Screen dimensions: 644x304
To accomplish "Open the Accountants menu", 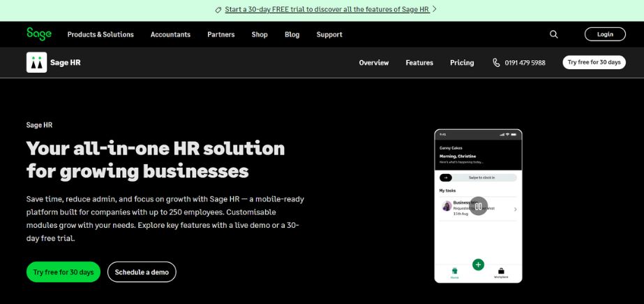I will pyautogui.click(x=170, y=34).
